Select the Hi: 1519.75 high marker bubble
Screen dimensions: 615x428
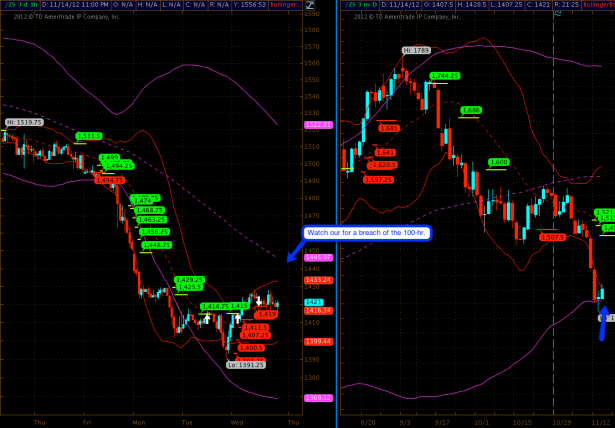(23, 122)
